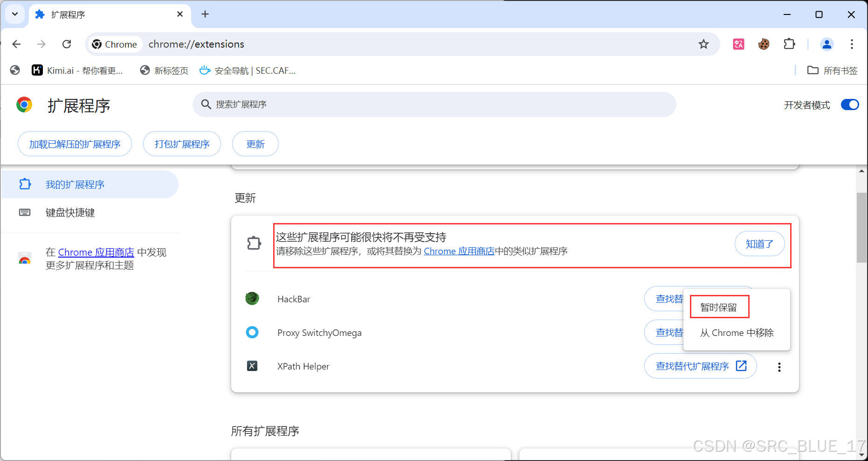Viewport: 868px width, 461px height.
Task: Click the scrollbar up arrow
Action: click(861, 171)
